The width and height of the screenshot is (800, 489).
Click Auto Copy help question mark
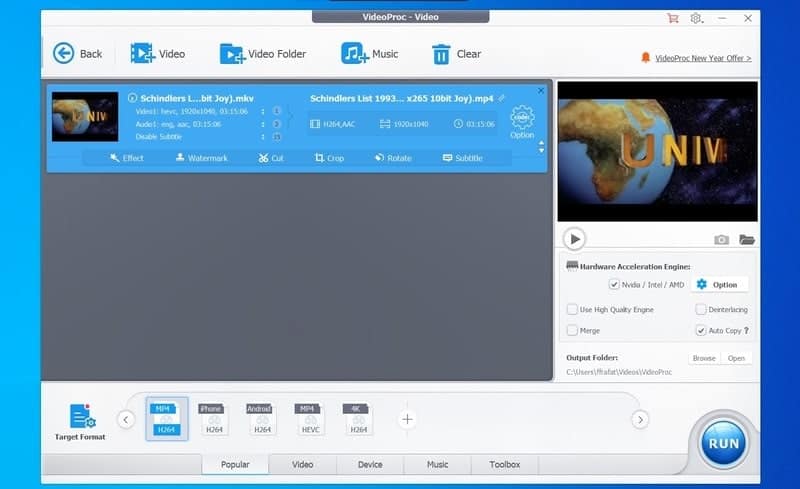click(x=746, y=330)
